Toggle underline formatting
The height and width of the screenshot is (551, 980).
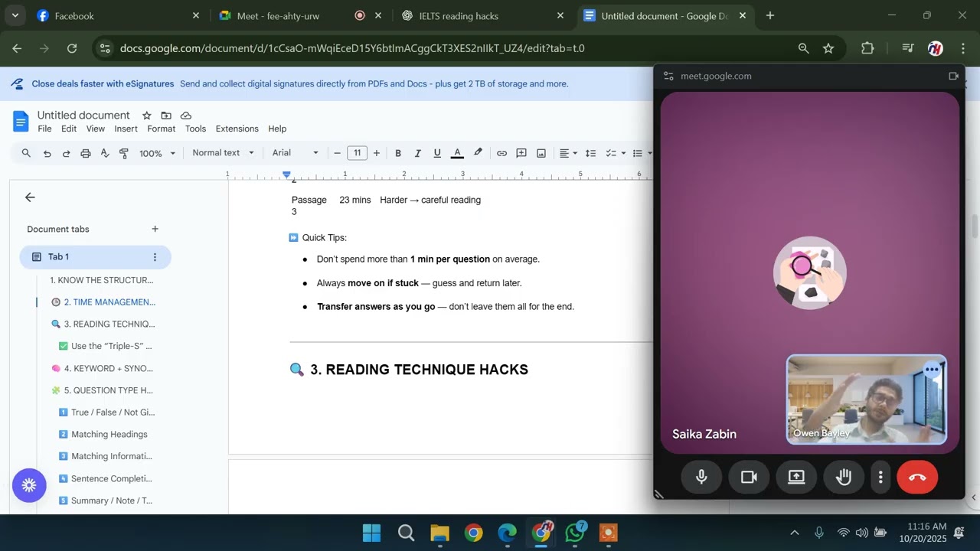pos(437,153)
